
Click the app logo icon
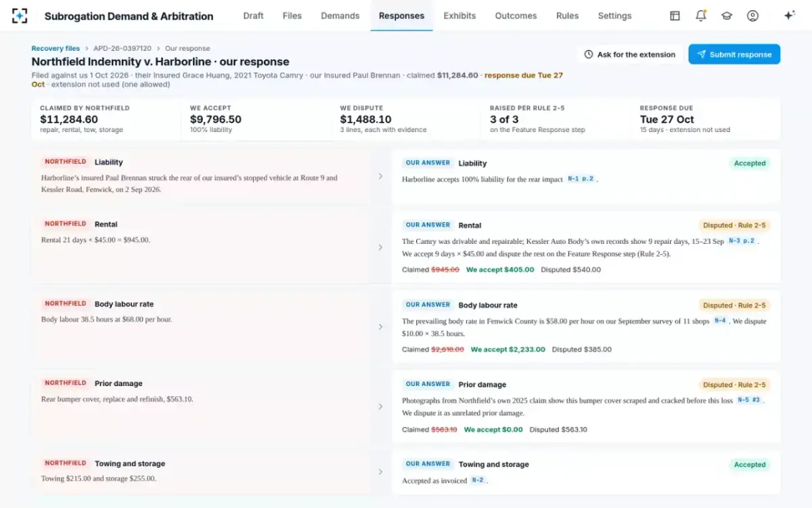pos(20,16)
